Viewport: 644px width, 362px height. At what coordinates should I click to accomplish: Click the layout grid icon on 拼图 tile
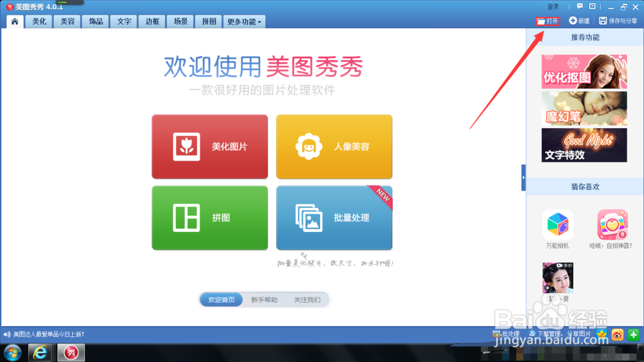coord(187,218)
